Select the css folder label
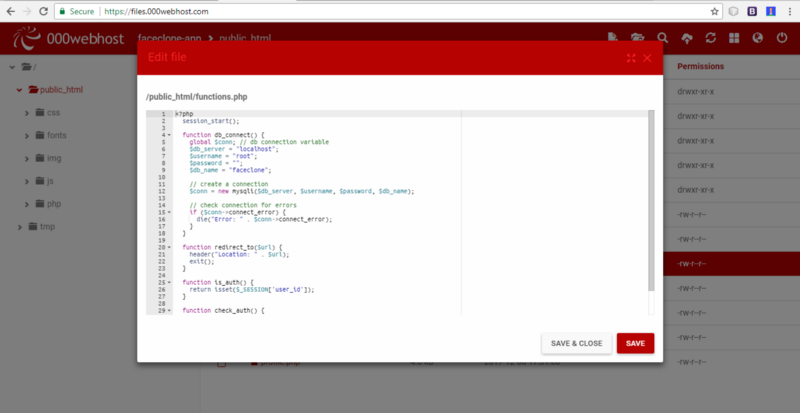 pos(54,112)
